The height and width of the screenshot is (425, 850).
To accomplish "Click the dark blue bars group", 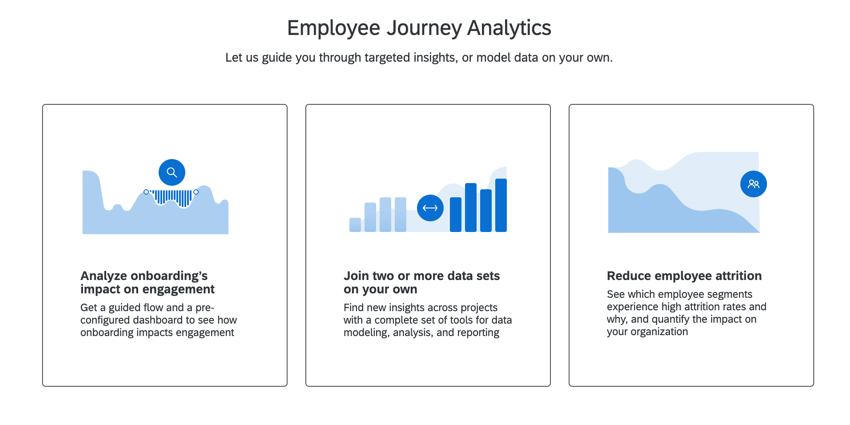I will pyautogui.click(x=478, y=206).
